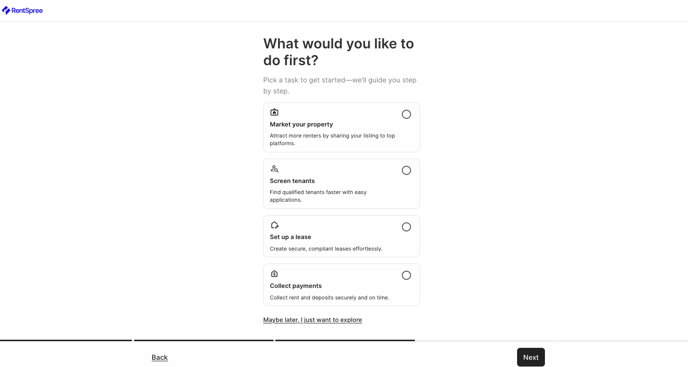688x367 pixels.
Task: Go to the next step with Next
Action: coord(530,357)
